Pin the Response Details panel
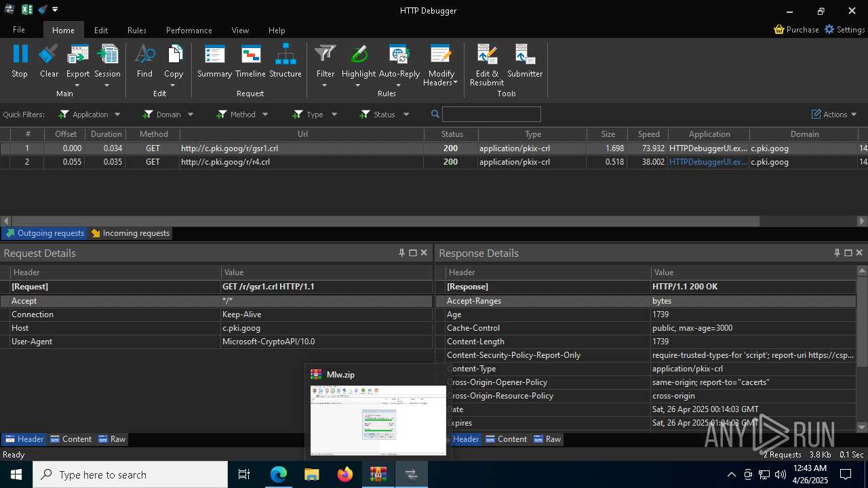Screen dimensions: 868x488 coord(837,253)
